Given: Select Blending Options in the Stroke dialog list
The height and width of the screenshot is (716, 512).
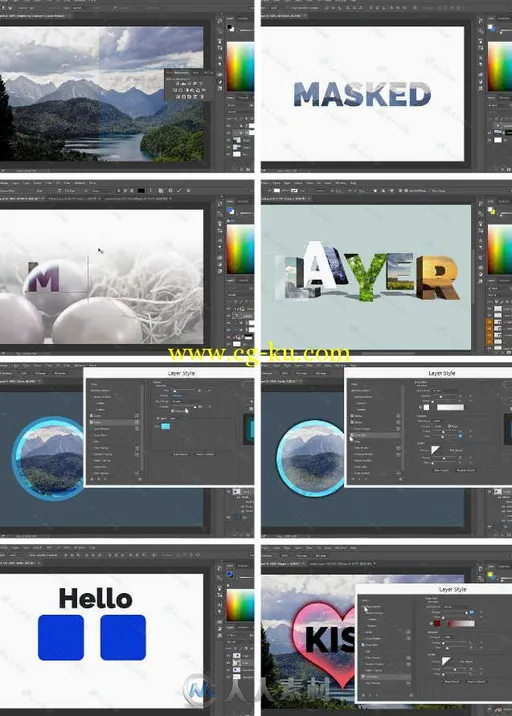Looking at the screenshot, I should coord(100,390).
